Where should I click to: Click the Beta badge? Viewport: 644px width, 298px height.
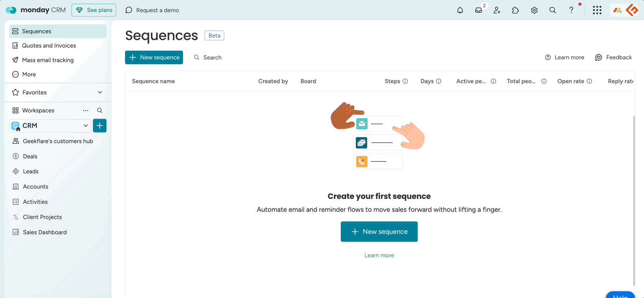pyautogui.click(x=214, y=36)
